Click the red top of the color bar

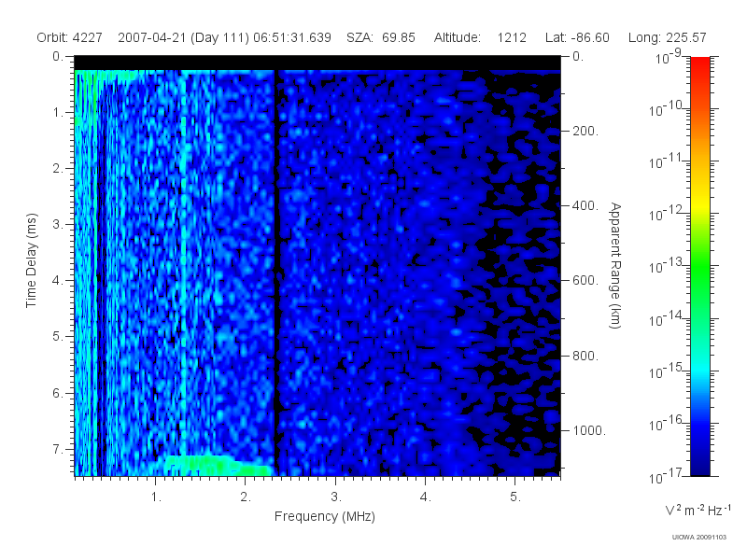click(x=700, y=64)
